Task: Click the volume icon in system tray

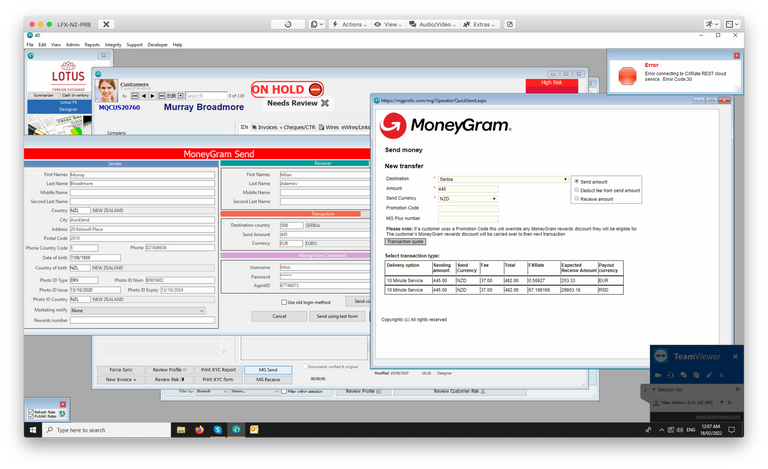Action: (679, 430)
